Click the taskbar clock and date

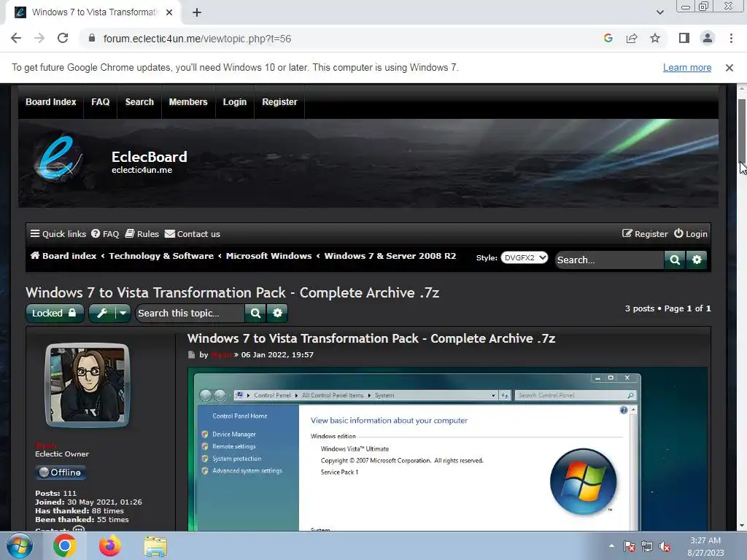click(705, 546)
